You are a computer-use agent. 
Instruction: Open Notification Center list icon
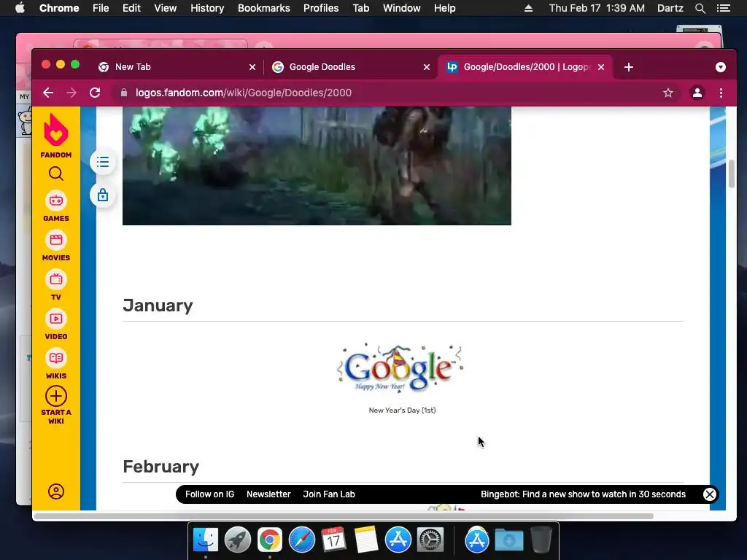723,8
